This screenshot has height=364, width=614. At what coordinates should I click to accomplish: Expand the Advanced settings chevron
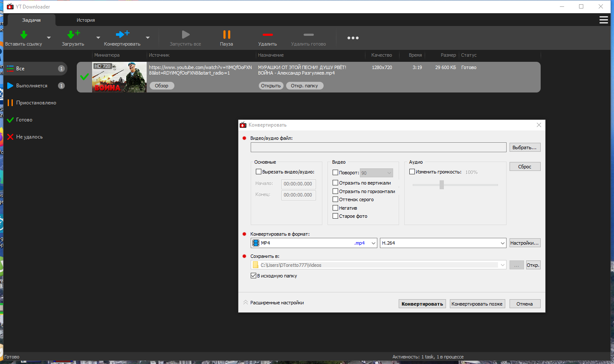click(x=246, y=303)
